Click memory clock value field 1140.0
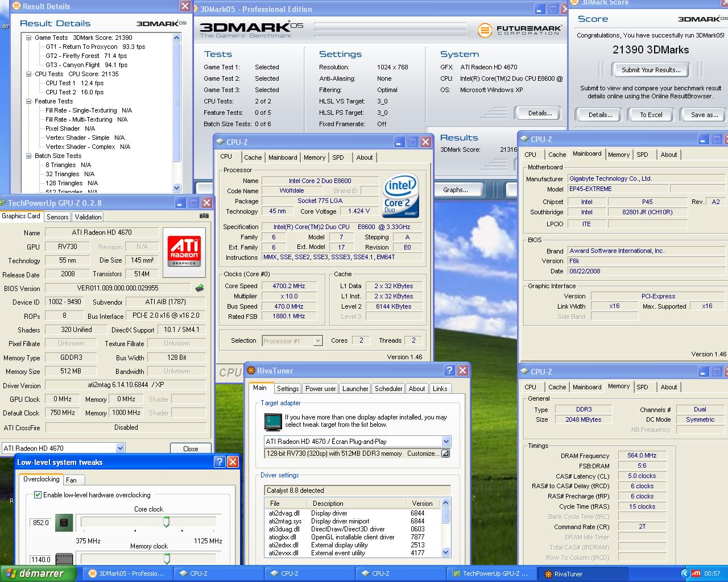The width and height of the screenshot is (728, 582). (40, 559)
